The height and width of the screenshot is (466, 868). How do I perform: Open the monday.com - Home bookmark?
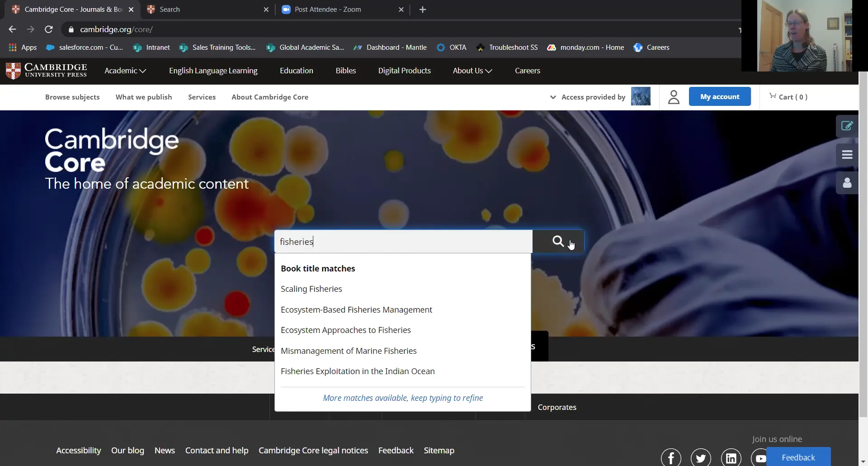[x=585, y=48]
